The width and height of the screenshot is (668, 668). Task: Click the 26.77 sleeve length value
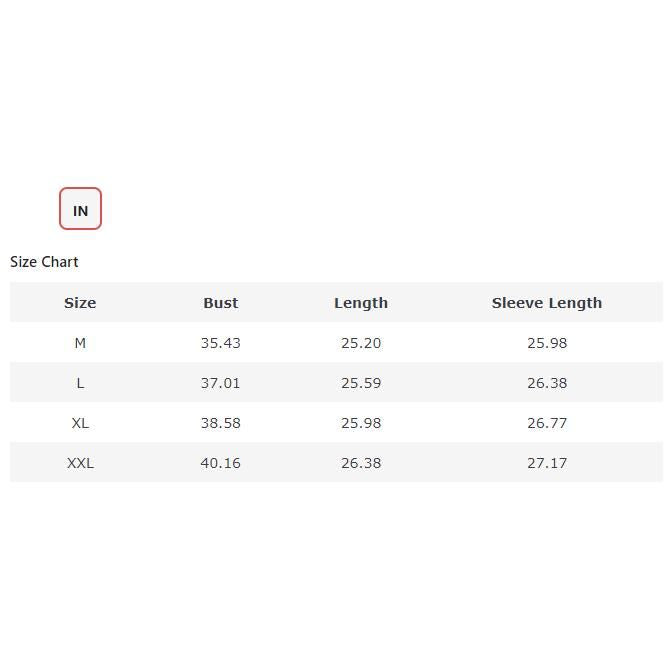pyautogui.click(x=546, y=423)
